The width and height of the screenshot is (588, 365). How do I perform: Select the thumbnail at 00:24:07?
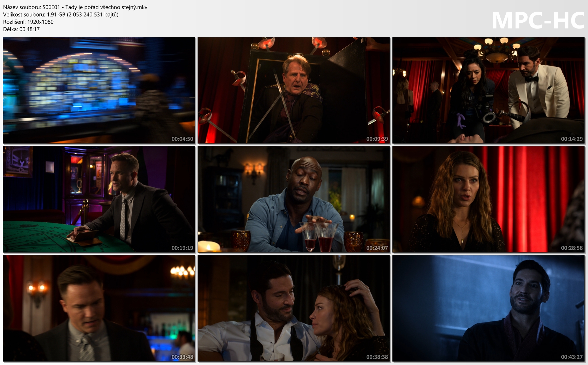click(x=294, y=199)
